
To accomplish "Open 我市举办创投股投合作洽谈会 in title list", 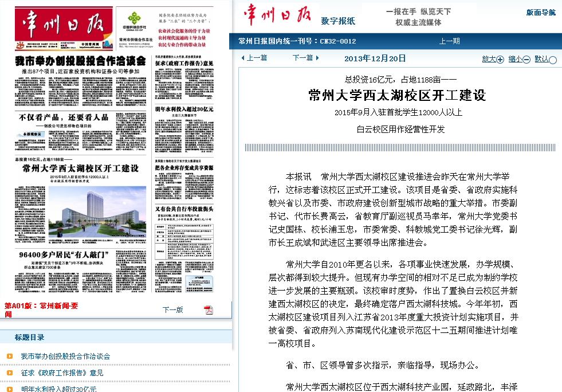I will pos(65,356).
